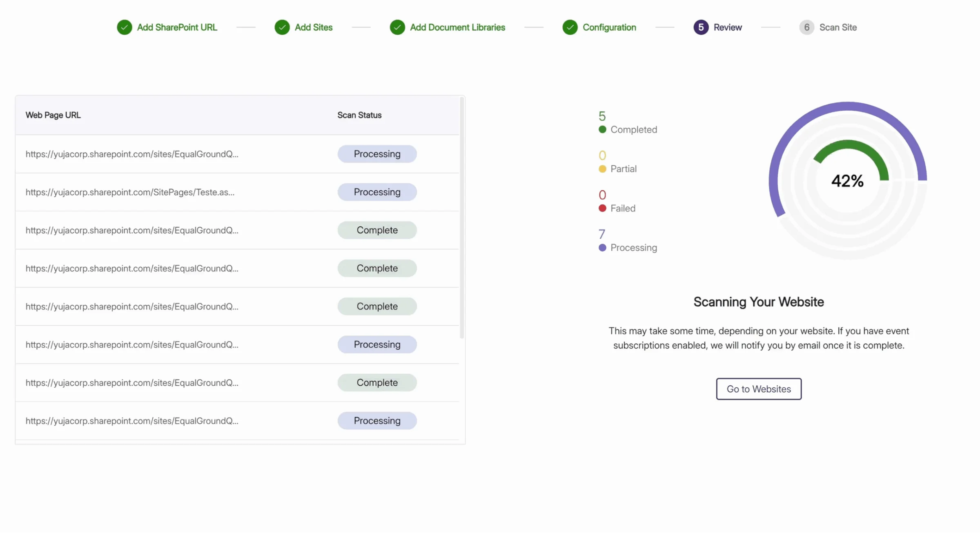
Task: Select the Add Document Libraries step label
Action: (x=457, y=27)
